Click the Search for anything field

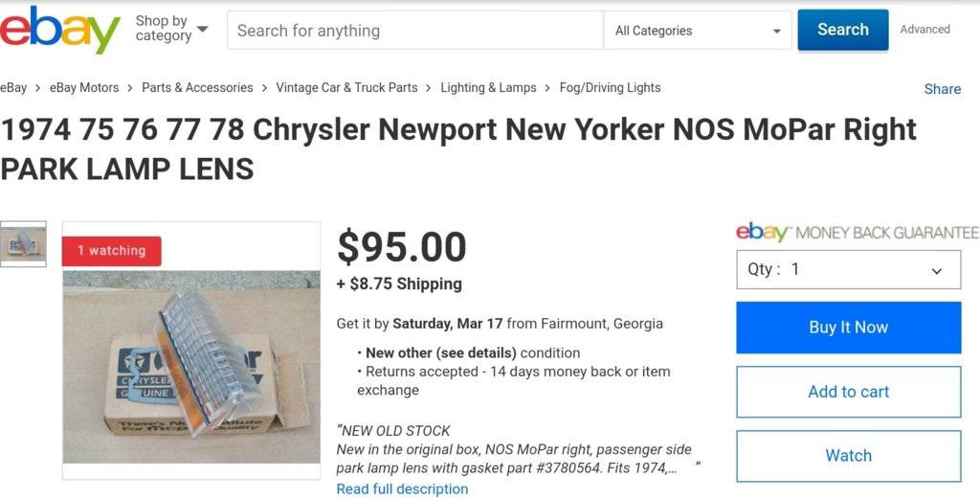coord(414,31)
